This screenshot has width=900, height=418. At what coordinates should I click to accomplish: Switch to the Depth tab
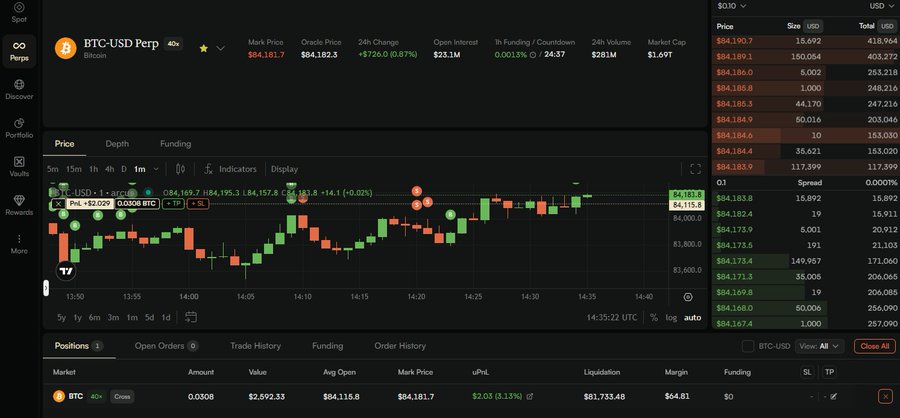tap(117, 144)
